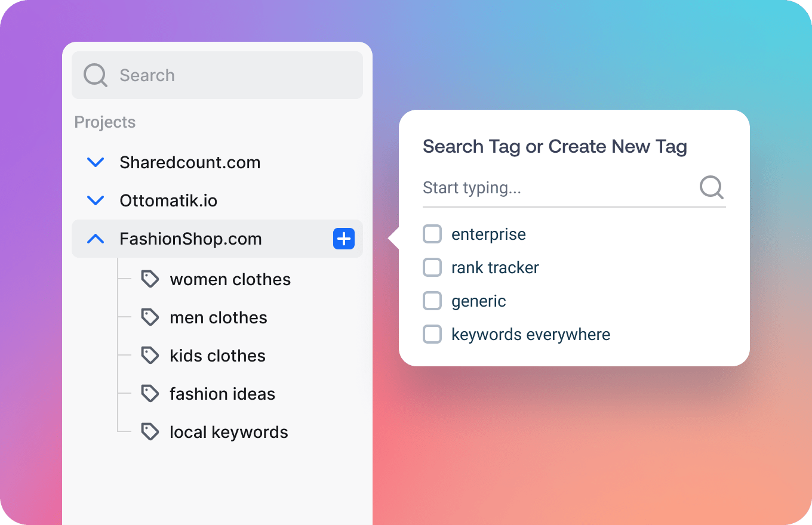This screenshot has width=812, height=525.
Task: Check the generic tag checkbox
Action: 432,301
